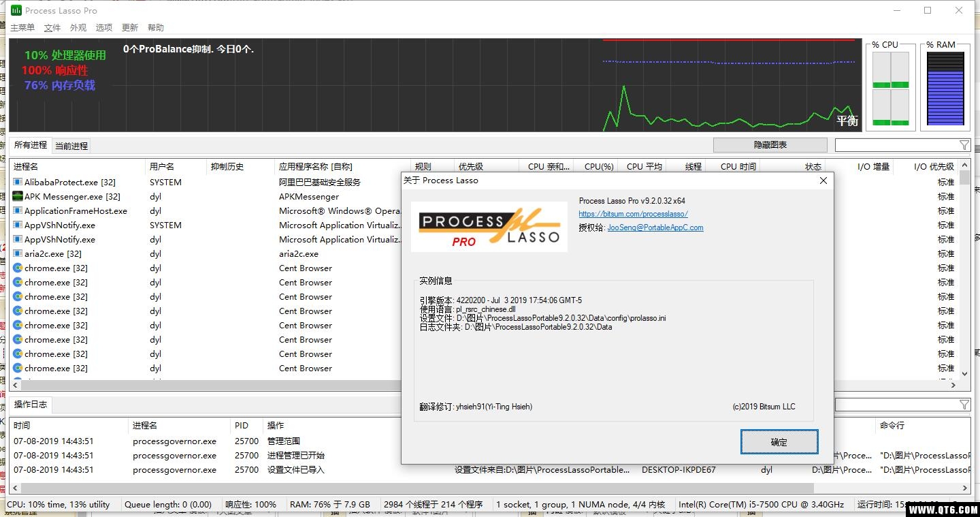Click the 确定 button in About dialog

pos(779,442)
